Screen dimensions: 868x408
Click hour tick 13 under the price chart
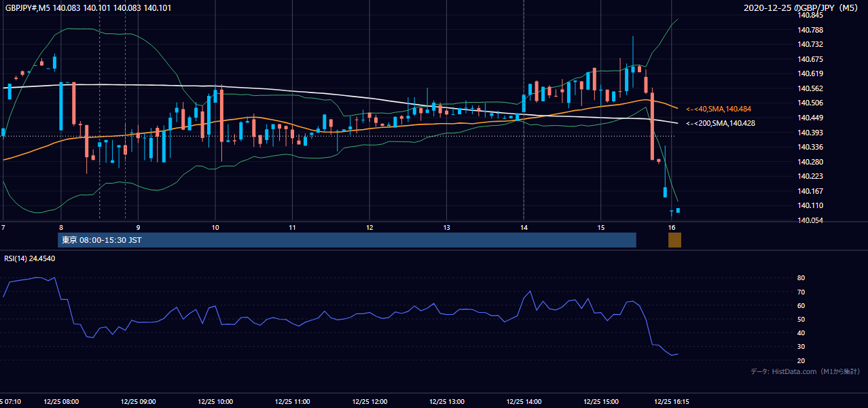[447, 227]
